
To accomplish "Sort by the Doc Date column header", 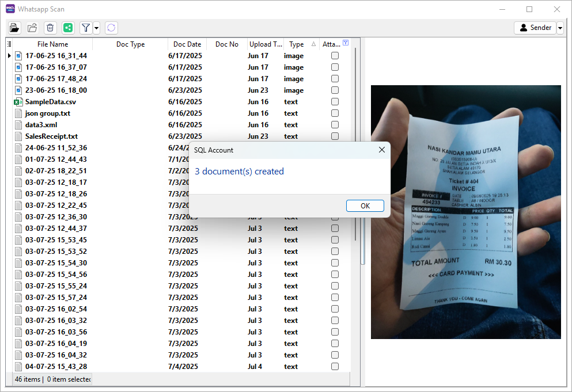I will 187,44.
